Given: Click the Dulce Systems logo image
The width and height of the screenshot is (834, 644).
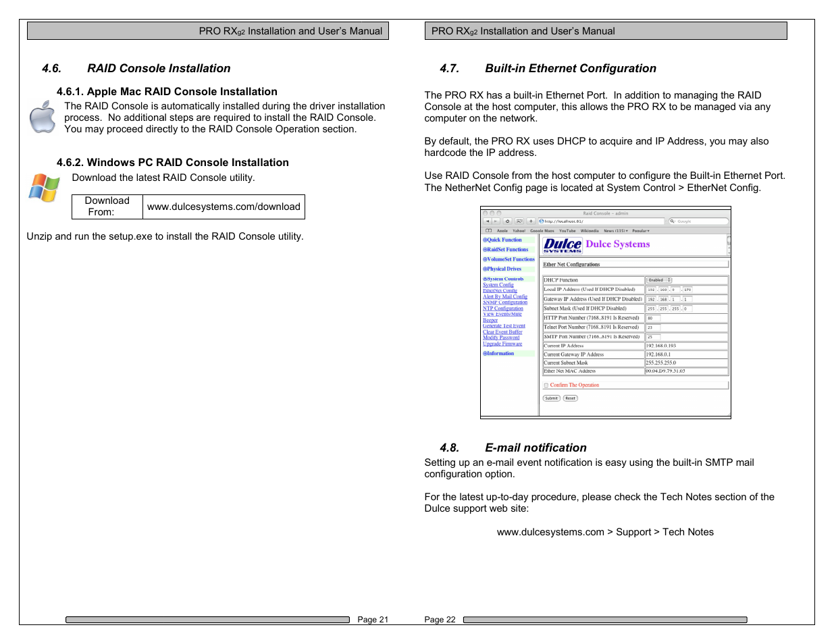Looking at the screenshot, I should (563, 245).
